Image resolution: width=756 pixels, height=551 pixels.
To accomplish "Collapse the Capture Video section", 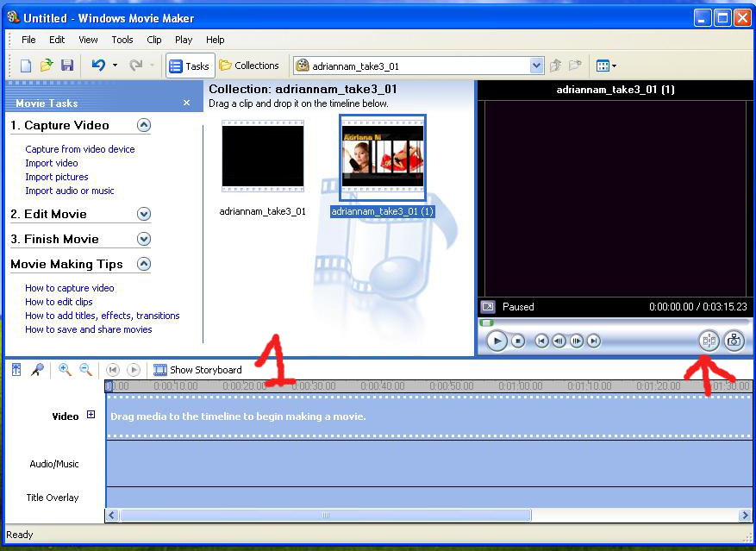I will [x=144, y=125].
